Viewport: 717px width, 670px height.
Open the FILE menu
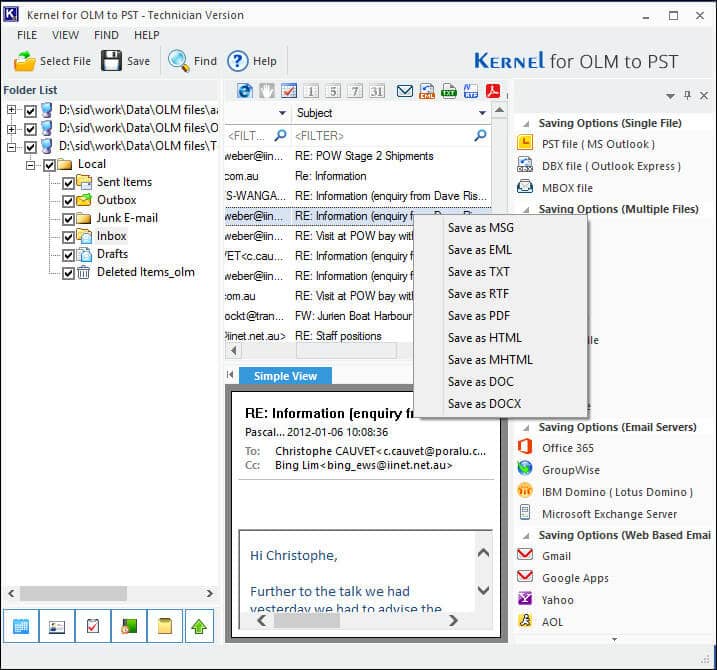27,35
